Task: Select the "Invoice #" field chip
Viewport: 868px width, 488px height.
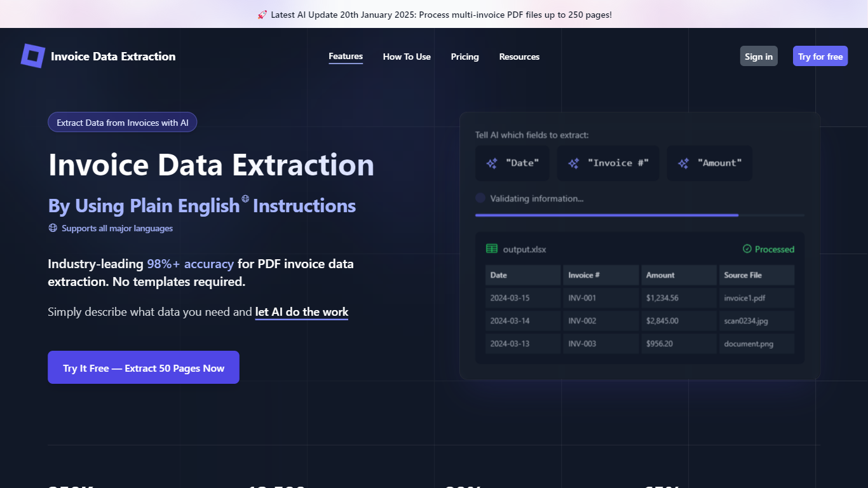Action: tap(608, 163)
